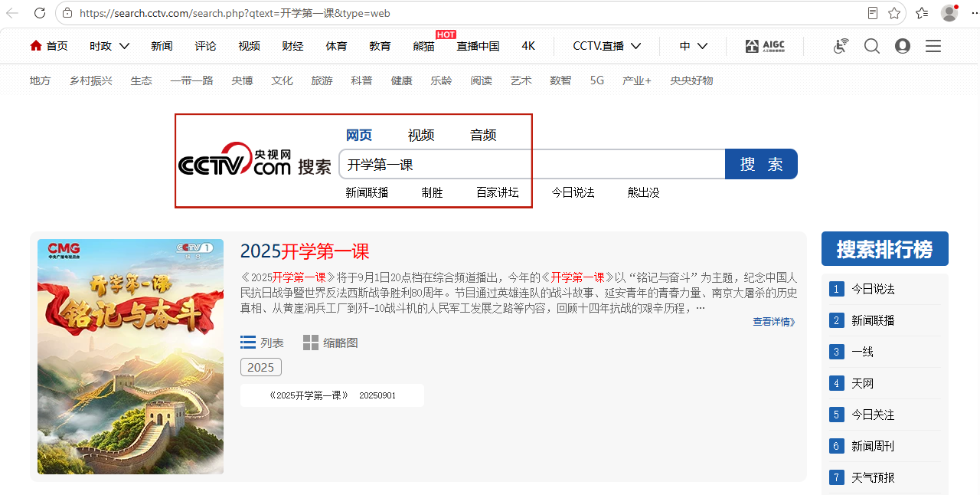Open 地方 in the secondary navigation
Viewport: 980px width, 495px height.
[41, 80]
